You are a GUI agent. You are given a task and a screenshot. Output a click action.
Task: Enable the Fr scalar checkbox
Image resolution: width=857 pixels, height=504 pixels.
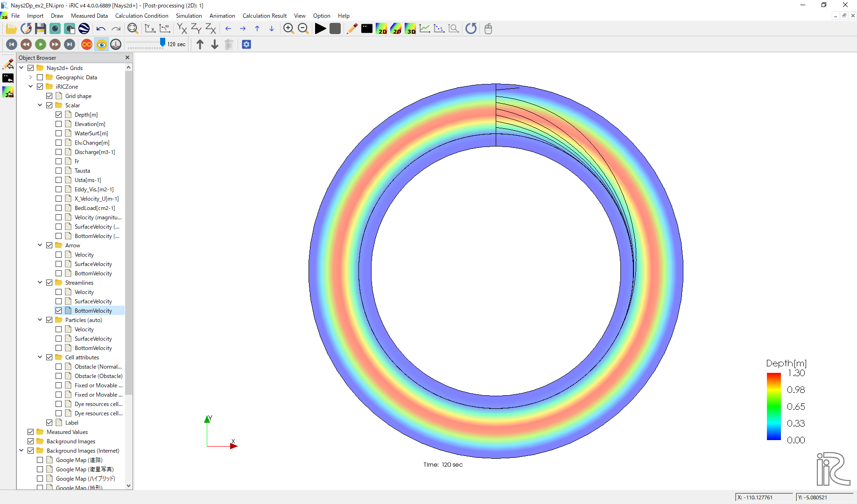pos(58,161)
